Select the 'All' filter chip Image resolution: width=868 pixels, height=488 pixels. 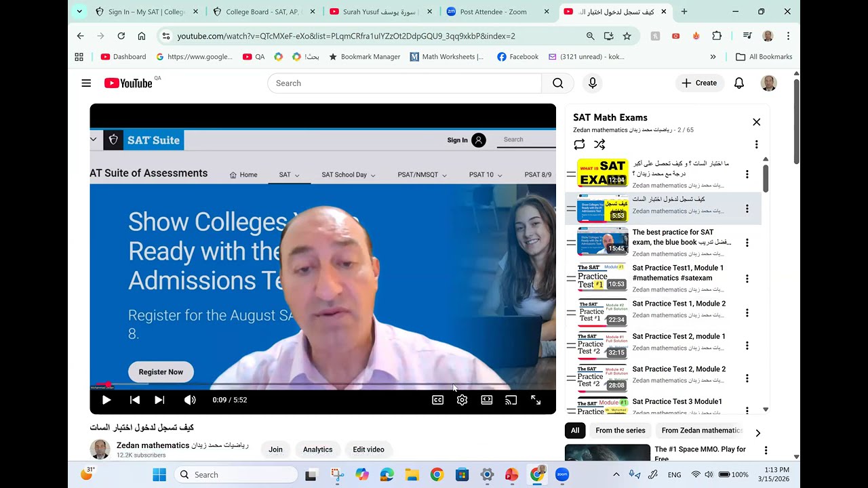575,430
